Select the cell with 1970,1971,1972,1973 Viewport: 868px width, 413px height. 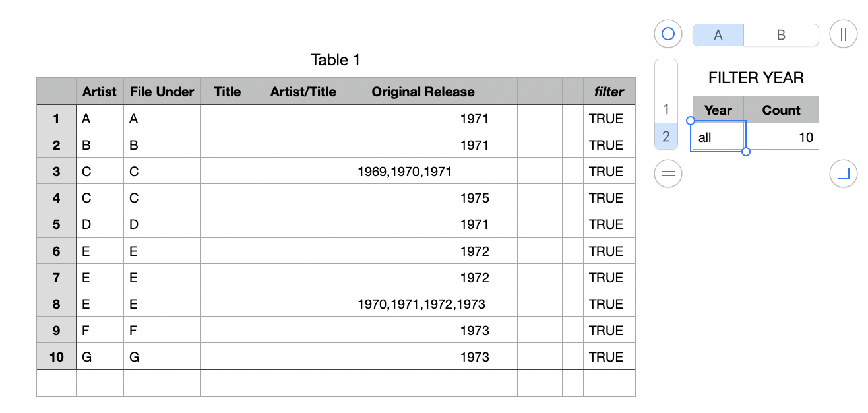[423, 304]
